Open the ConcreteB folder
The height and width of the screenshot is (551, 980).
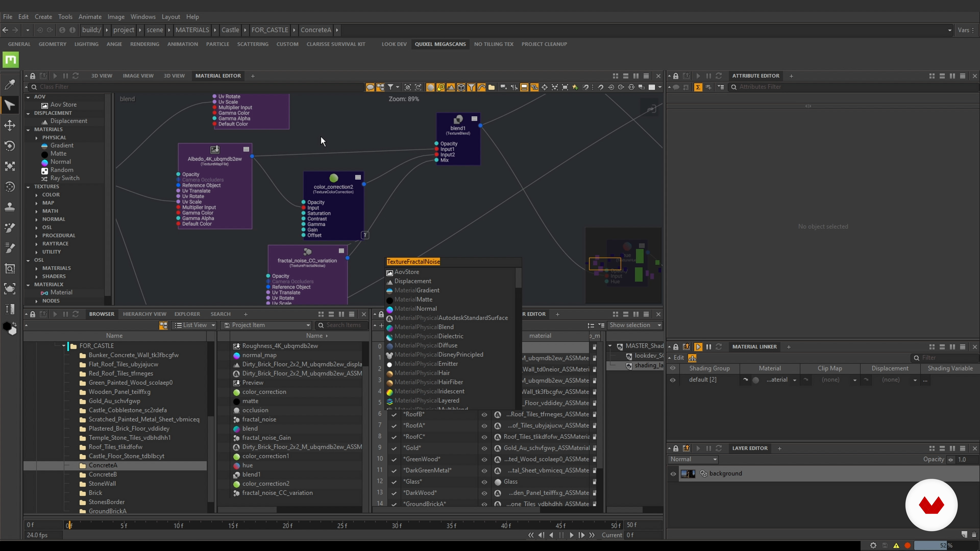click(103, 474)
